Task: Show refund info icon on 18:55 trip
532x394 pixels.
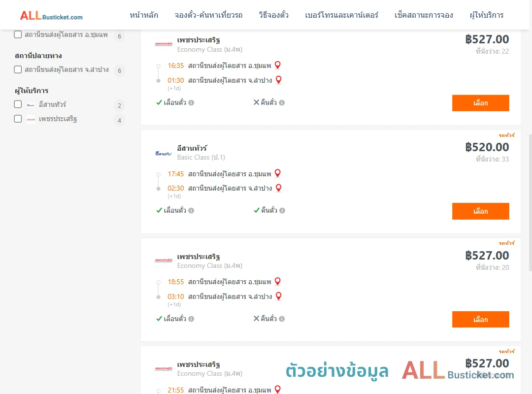Action: (282, 319)
